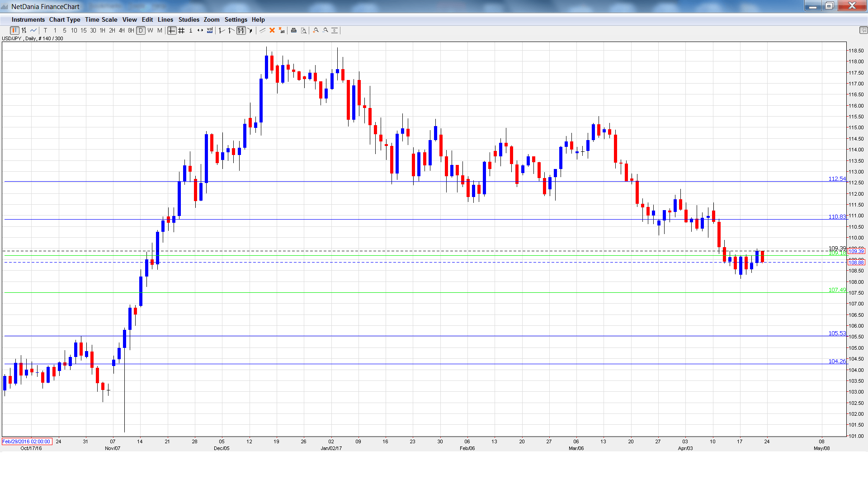Enable the 1H hourly timeframe
868x488 pixels.
102,30
